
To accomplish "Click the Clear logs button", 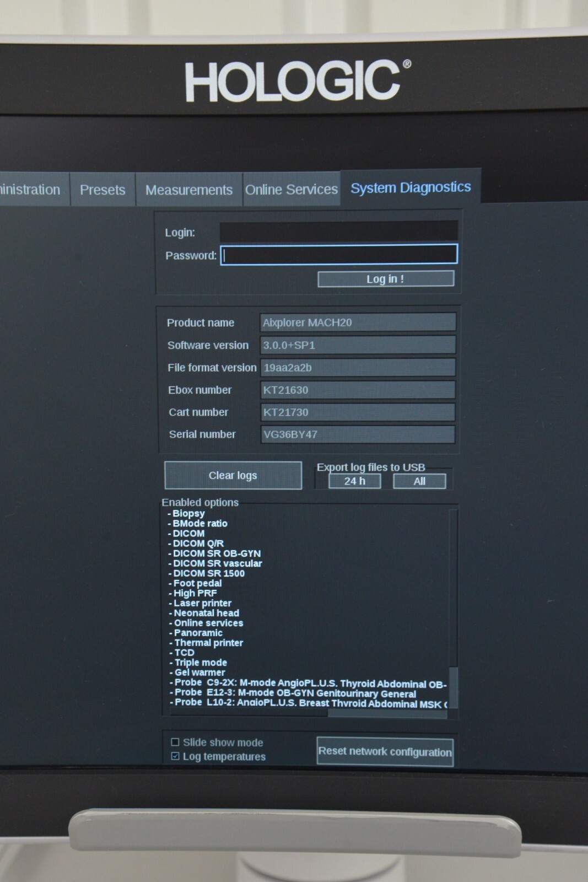I will (233, 475).
